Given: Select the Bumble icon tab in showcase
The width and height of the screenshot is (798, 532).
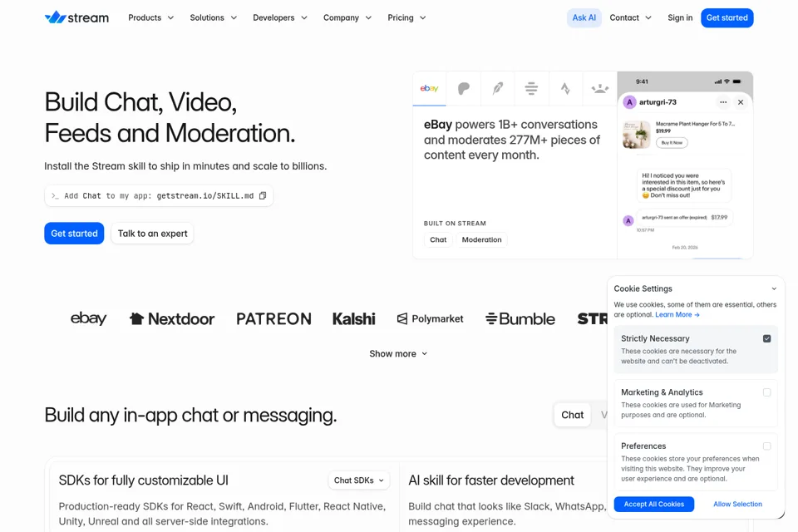Looking at the screenshot, I should tap(531, 89).
